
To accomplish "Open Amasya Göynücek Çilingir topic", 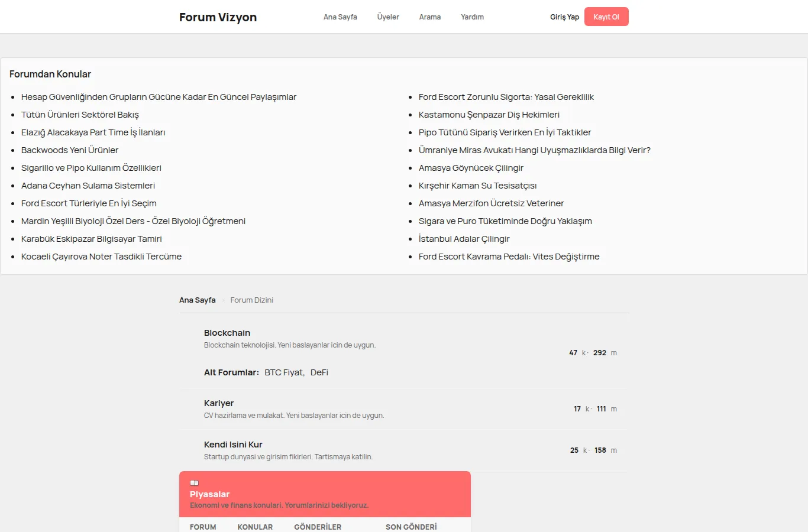I will (x=471, y=168).
